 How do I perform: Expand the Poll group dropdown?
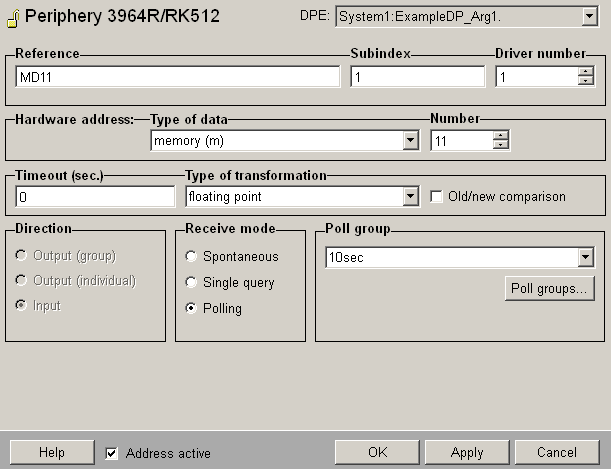(x=585, y=258)
